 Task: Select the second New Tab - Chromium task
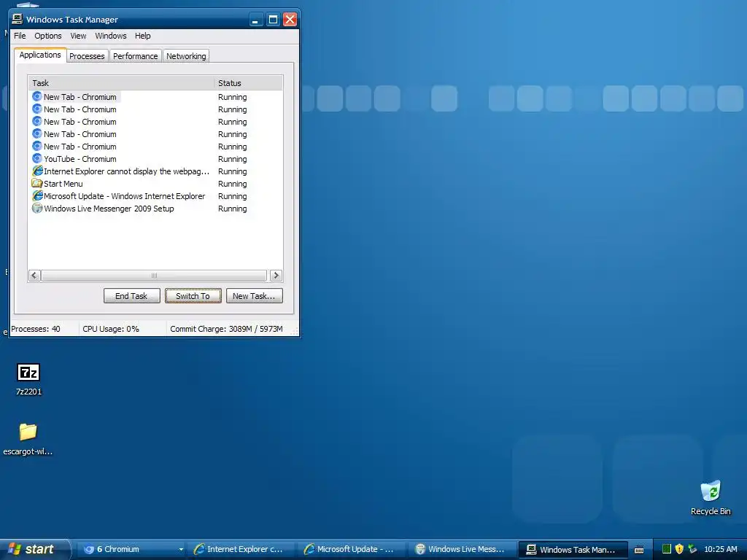(80, 109)
